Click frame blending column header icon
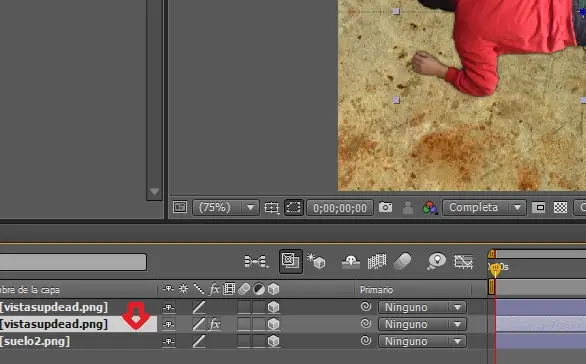Image resolution: width=586 pixels, height=364 pixels. click(229, 289)
